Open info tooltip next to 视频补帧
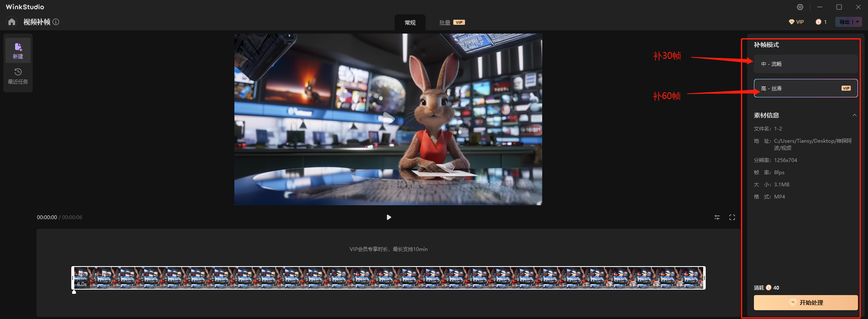The height and width of the screenshot is (319, 868). point(56,22)
